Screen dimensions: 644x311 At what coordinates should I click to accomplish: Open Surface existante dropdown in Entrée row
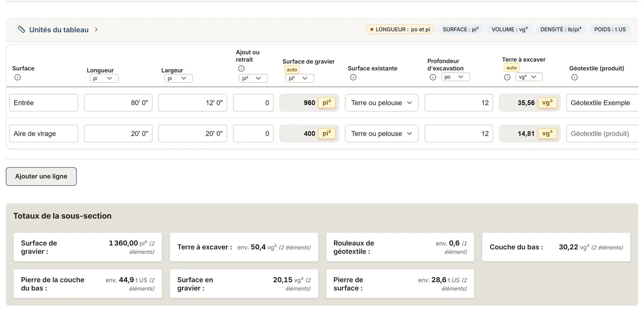pos(382,103)
